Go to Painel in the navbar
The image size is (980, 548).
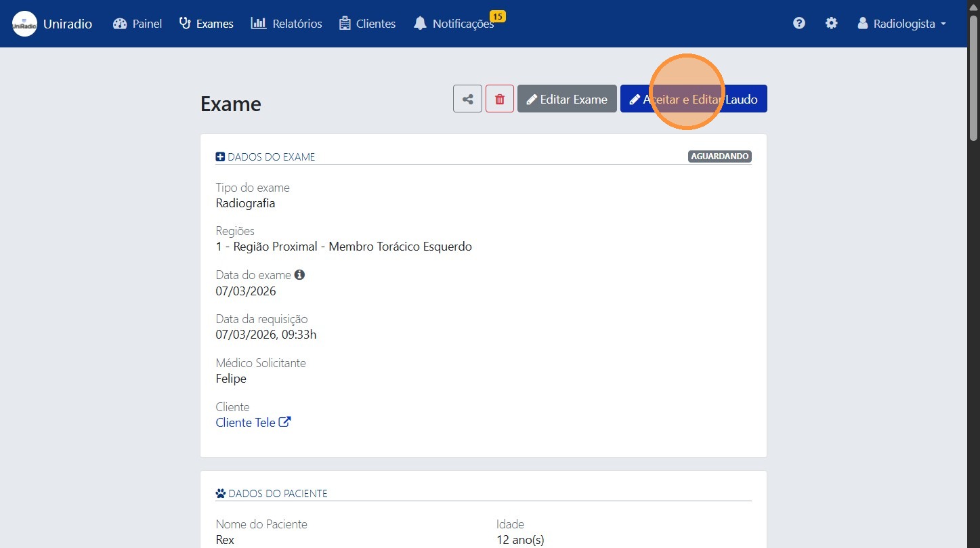[x=137, y=24]
